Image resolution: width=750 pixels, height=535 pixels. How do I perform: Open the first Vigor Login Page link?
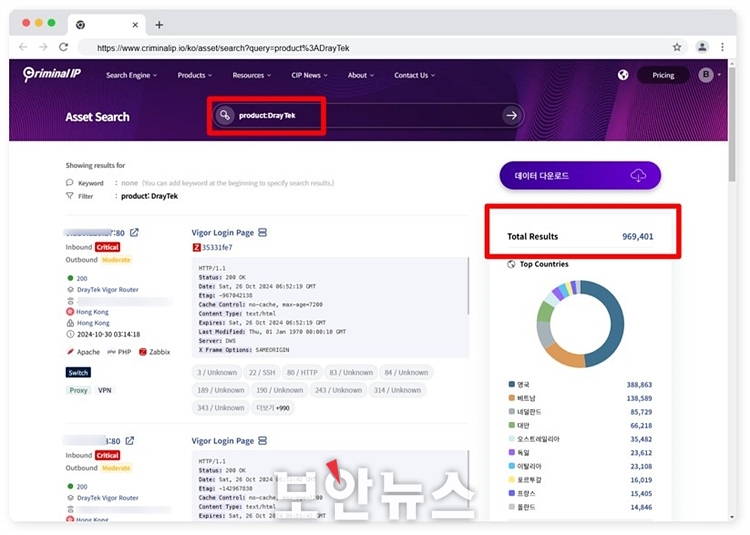222,232
